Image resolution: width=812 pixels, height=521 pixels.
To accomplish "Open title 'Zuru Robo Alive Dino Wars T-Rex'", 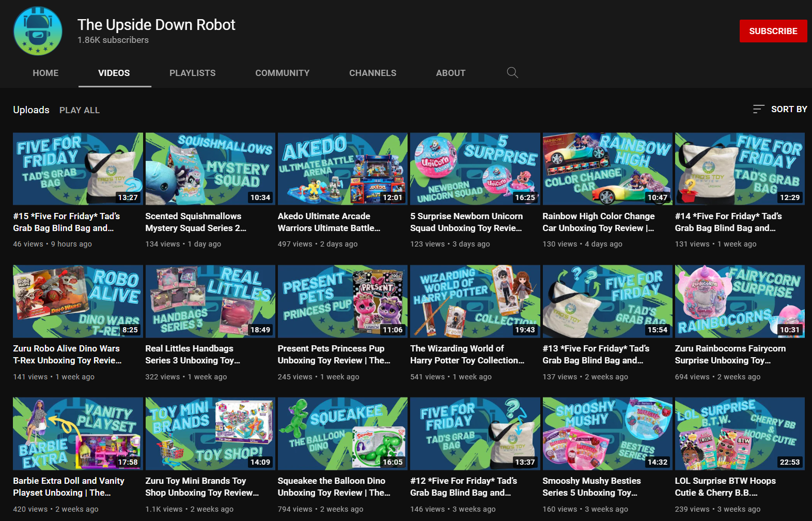I will click(x=67, y=354).
